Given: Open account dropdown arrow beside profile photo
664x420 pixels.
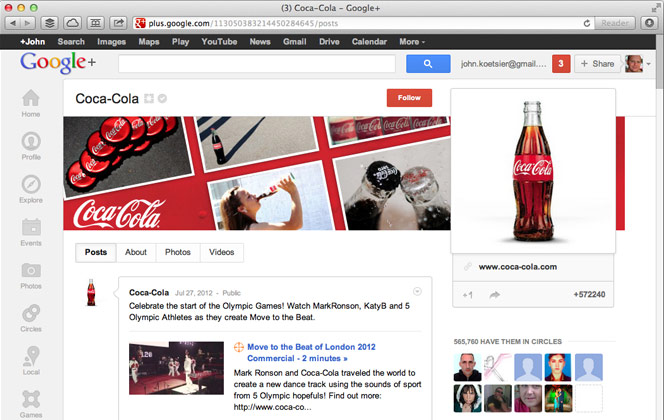Looking at the screenshot, I should pos(648,64).
